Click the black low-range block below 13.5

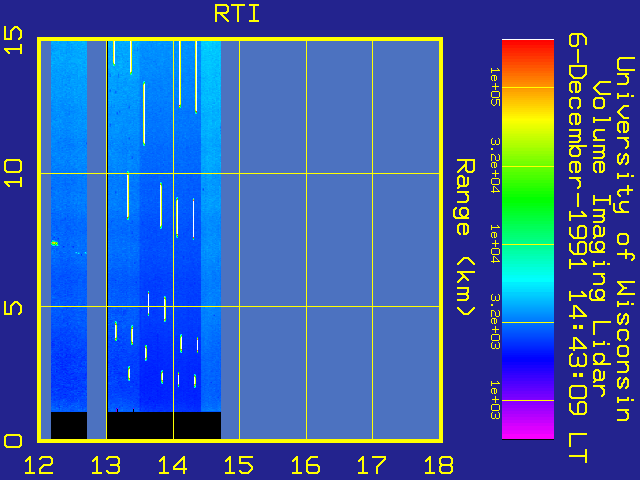coord(164,425)
